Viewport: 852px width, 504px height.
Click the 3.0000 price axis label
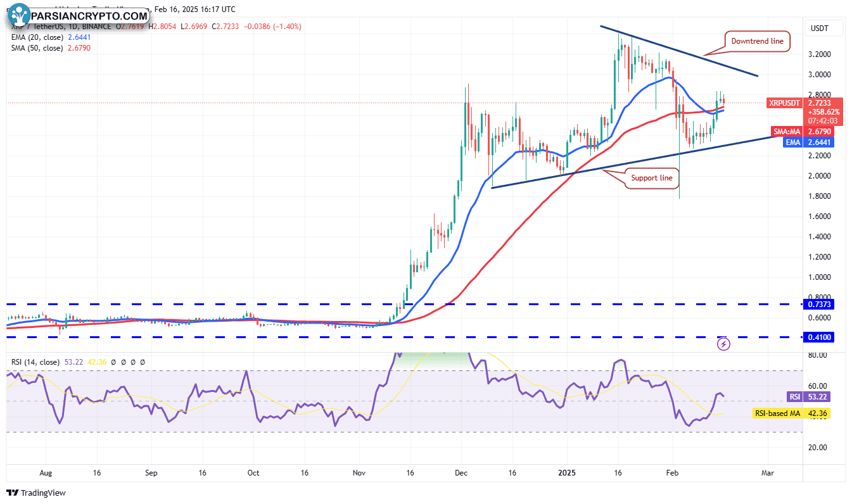[x=819, y=75]
